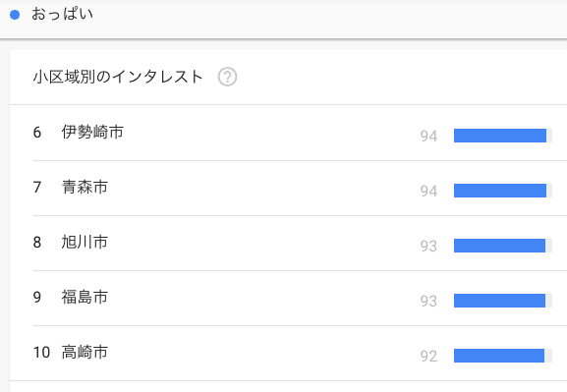Click the blue dot next to the search term
This screenshot has width=567, height=392.
(15, 15)
